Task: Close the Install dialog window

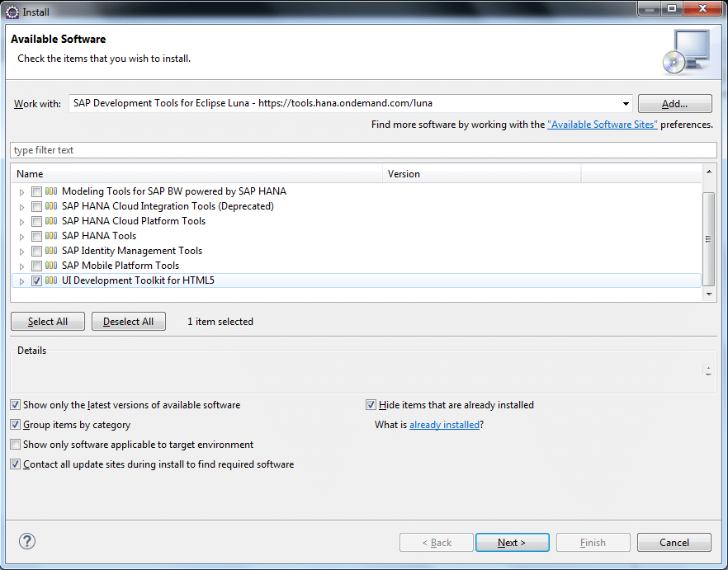Action: (x=703, y=8)
